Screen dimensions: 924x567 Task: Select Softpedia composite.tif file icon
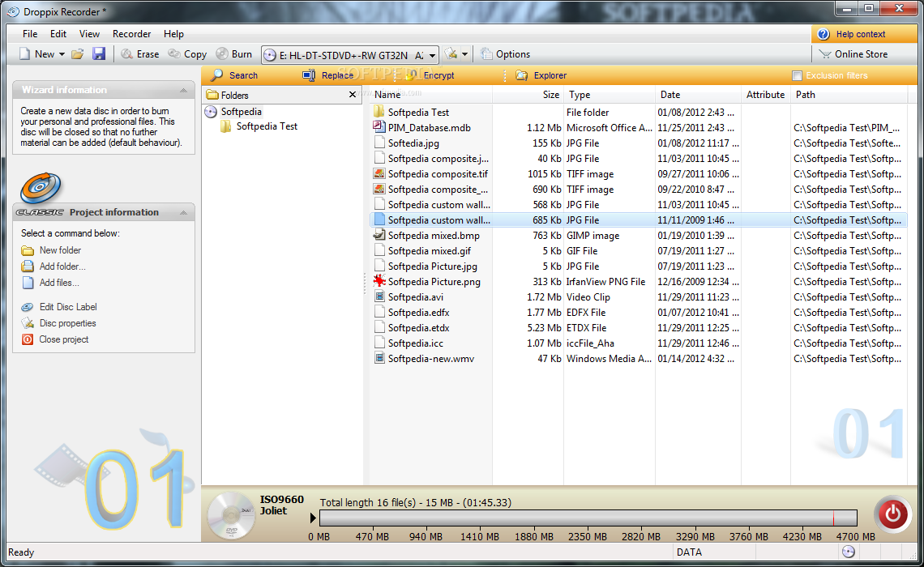click(x=379, y=173)
